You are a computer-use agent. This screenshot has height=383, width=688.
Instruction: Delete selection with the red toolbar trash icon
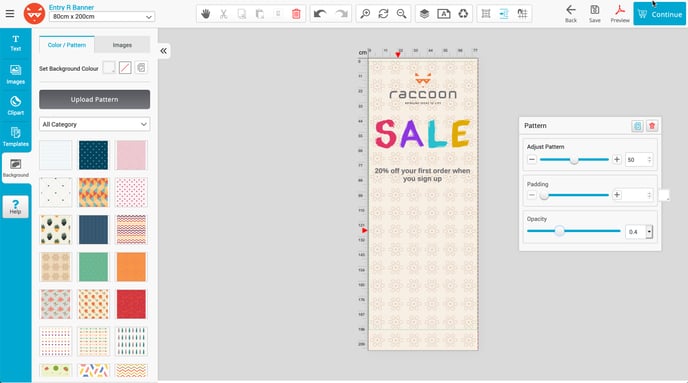click(x=296, y=14)
